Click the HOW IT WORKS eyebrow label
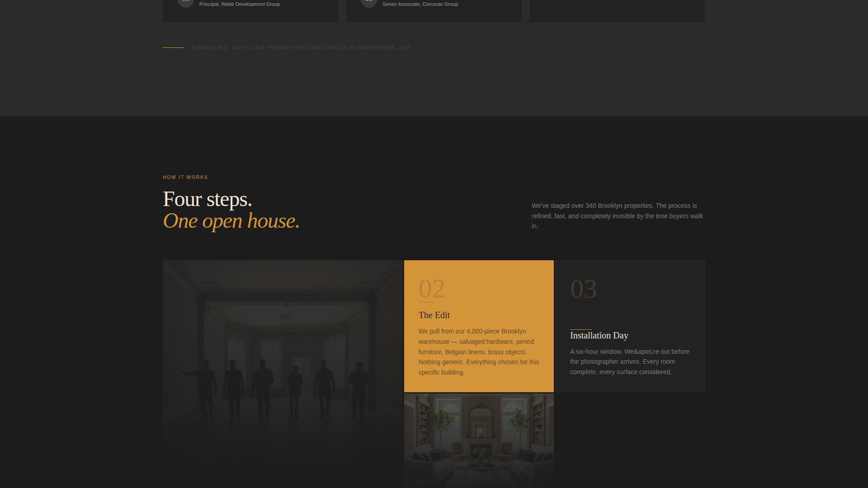 (x=185, y=177)
